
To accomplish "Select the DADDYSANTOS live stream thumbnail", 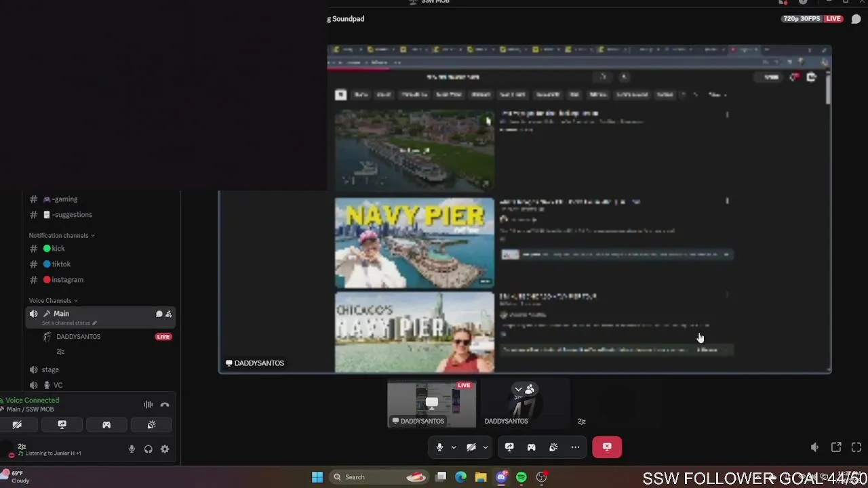I will (x=432, y=404).
